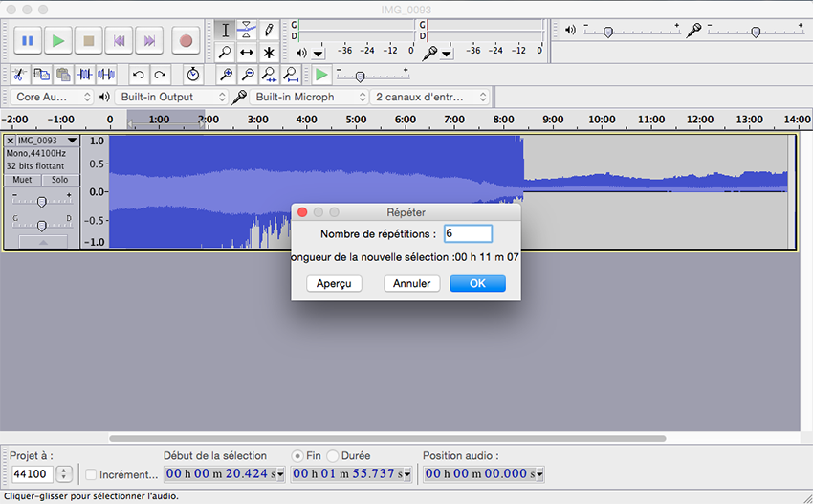The height and width of the screenshot is (504, 813).
Task: Select the Durée radio button
Action: 333,456
